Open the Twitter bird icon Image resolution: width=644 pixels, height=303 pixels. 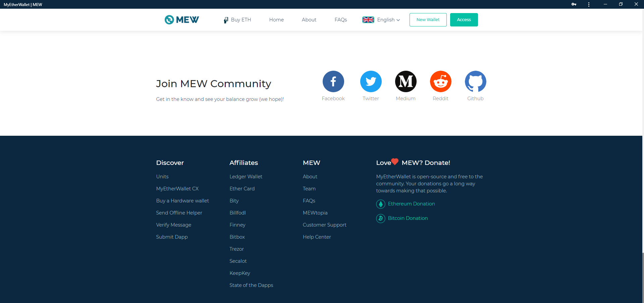point(371,81)
